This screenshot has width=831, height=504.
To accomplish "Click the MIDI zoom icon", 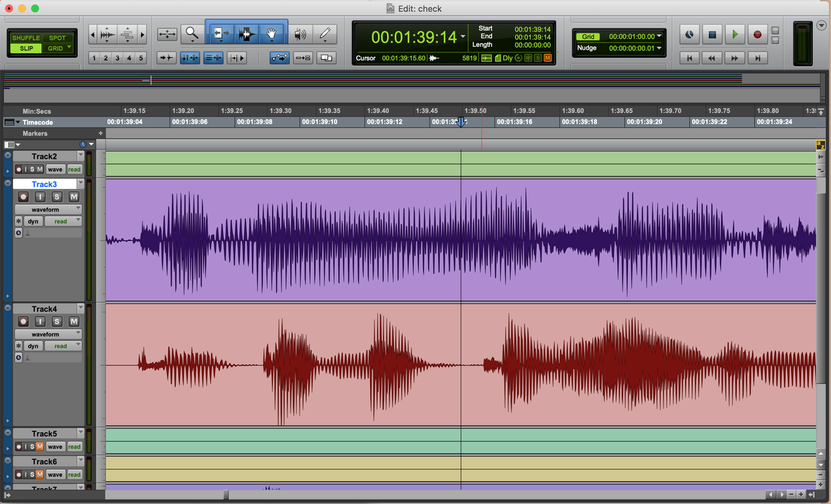I will click(127, 34).
